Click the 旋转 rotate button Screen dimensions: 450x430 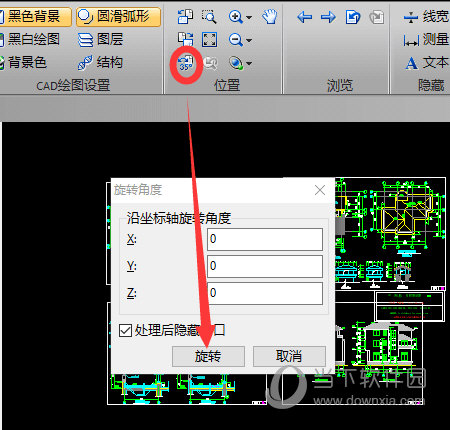click(x=208, y=356)
